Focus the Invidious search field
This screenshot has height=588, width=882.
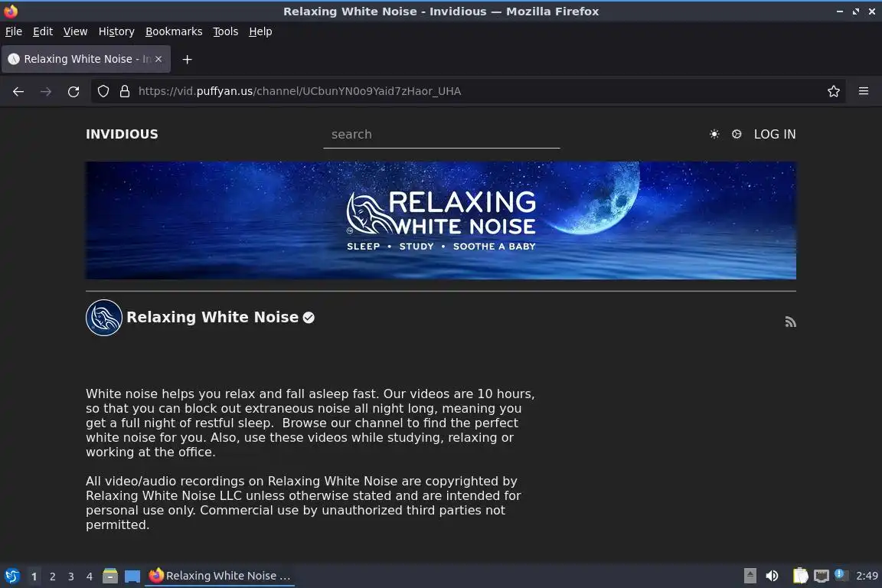(442, 135)
